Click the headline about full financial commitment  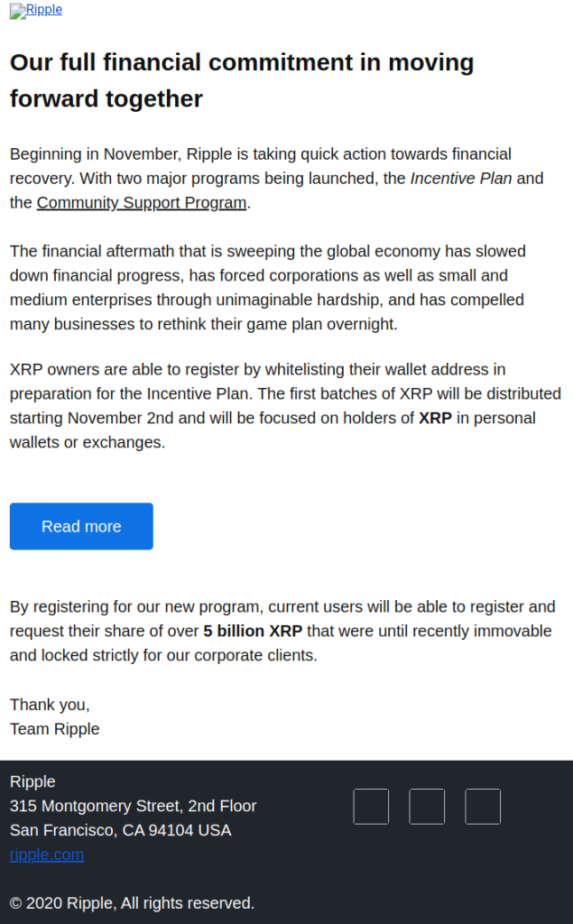pos(242,80)
